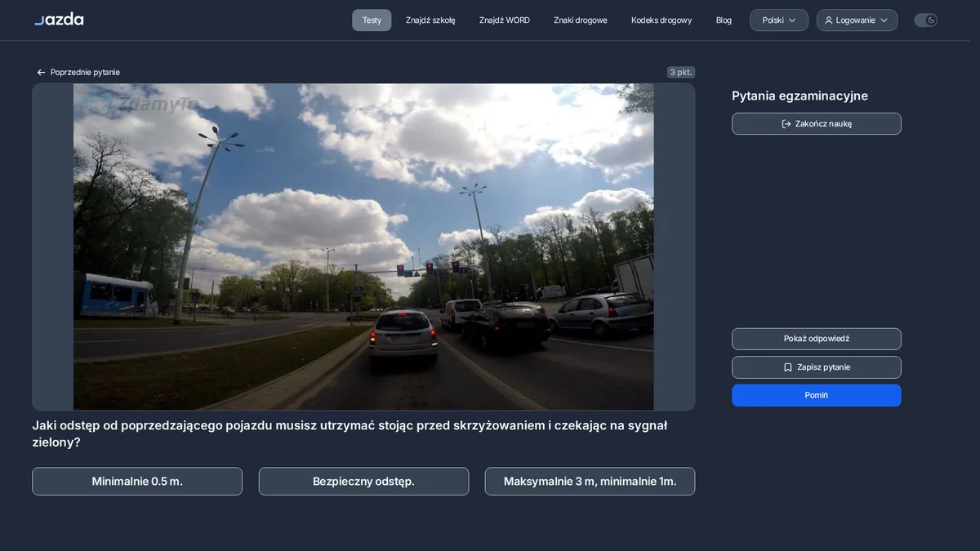The height and width of the screenshot is (551, 980).
Task: Visit the Blog page
Action: click(724, 20)
